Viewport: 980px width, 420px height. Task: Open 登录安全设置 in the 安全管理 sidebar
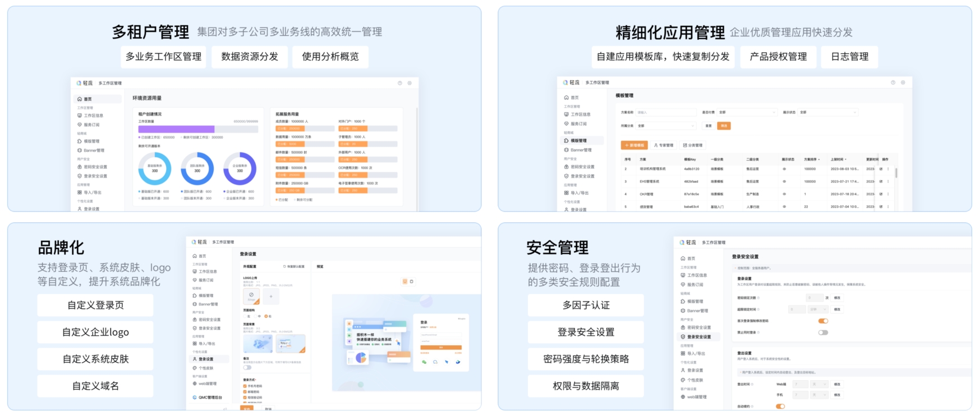pyautogui.click(x=698, y=337)
